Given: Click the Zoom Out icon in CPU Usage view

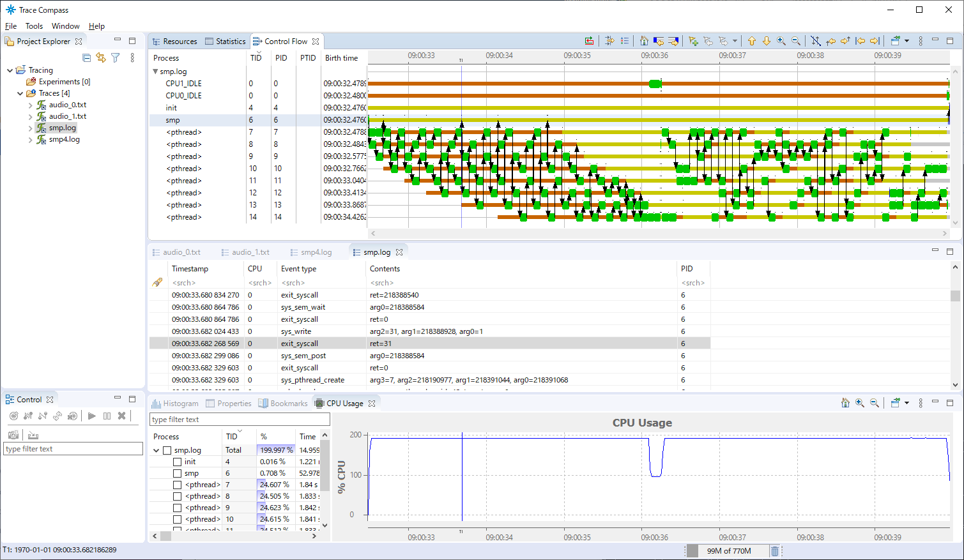Looking at the screenshot, I should (x=875, y=403).
